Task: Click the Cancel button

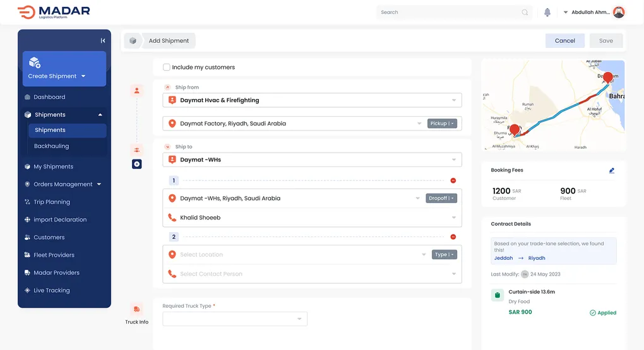Action: [564, 40]
